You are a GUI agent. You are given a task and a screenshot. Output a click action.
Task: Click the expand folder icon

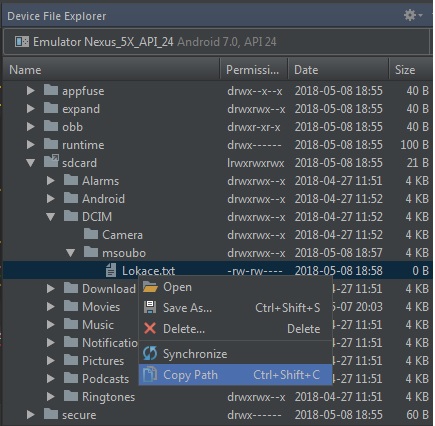[x=51, y=108]
